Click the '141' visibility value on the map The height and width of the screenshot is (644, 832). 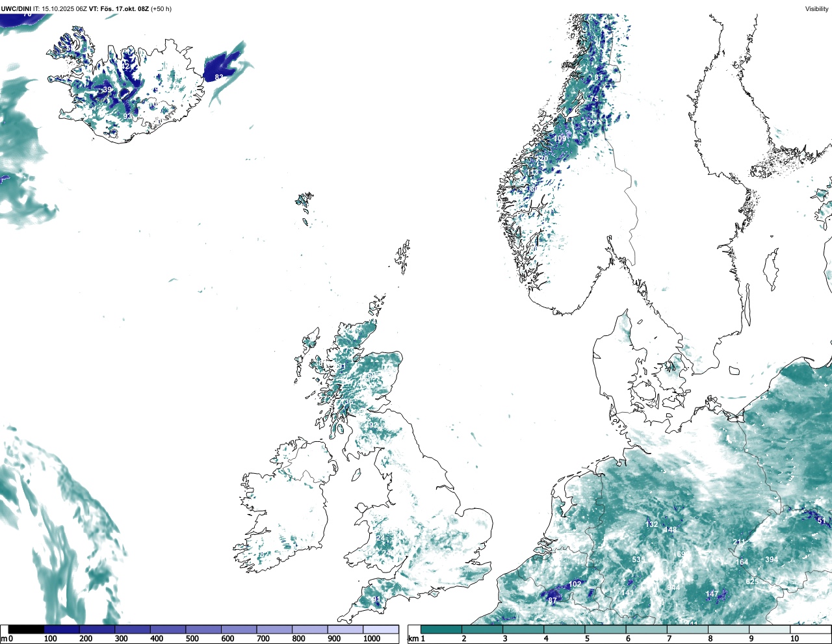click(x=627, y=593)
